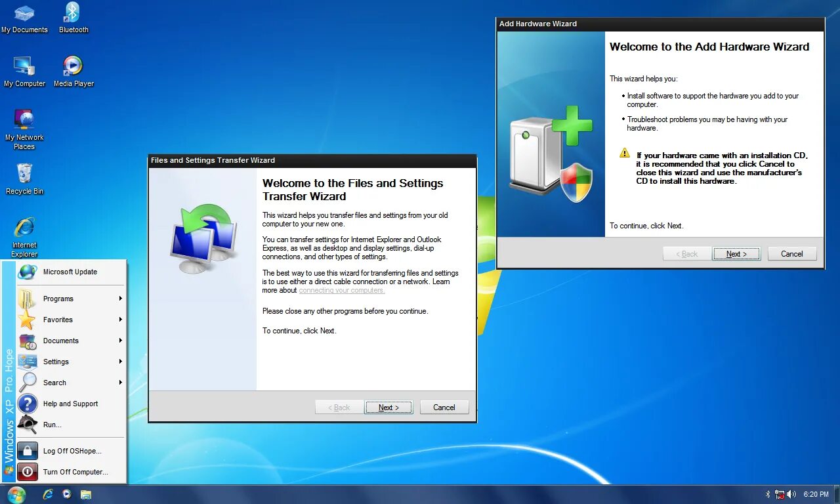
Task: Open Search in the Start menu
Action: point(71,383)
